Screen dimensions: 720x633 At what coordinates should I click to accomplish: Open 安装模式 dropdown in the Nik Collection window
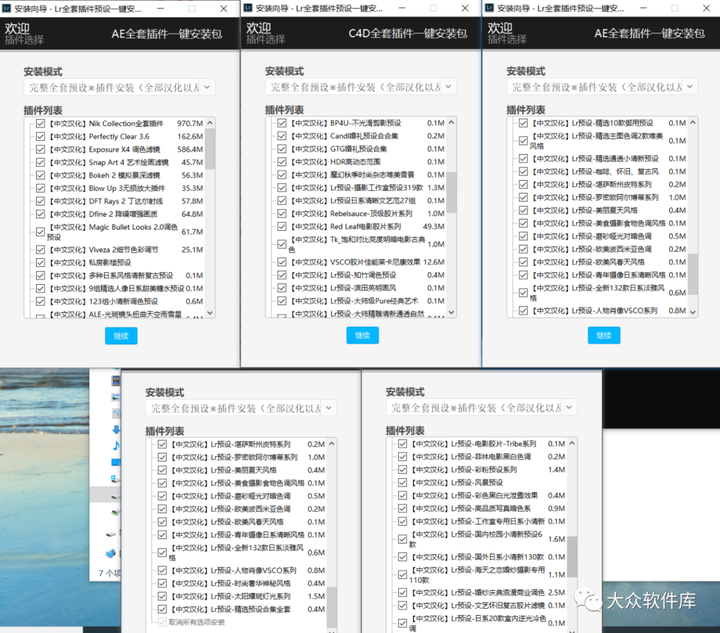pos(119,87)
